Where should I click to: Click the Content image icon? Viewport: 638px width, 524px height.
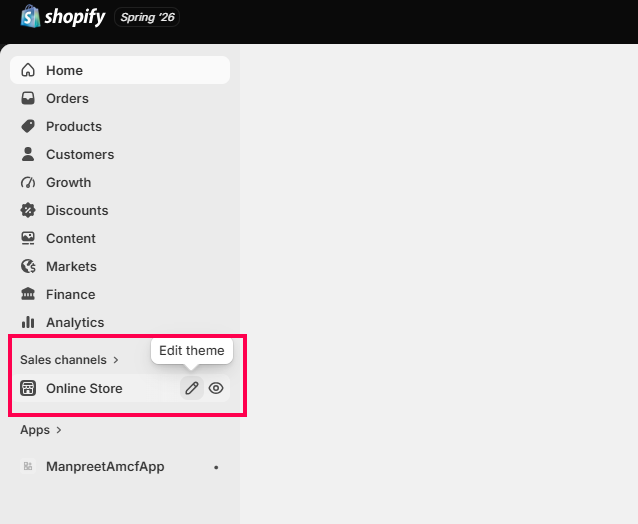[28, 238]
